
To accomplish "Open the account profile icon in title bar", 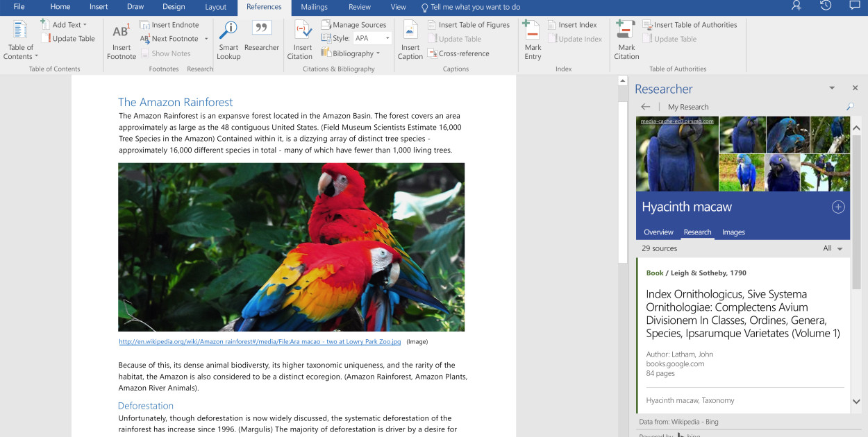I will [796, 6].
